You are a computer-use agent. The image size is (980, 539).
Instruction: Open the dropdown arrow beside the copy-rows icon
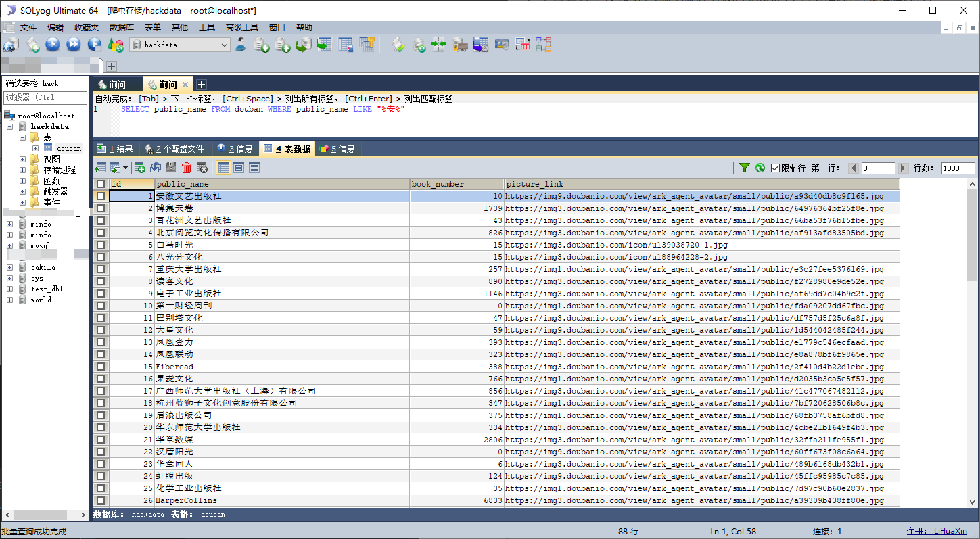tap(126, 168)
